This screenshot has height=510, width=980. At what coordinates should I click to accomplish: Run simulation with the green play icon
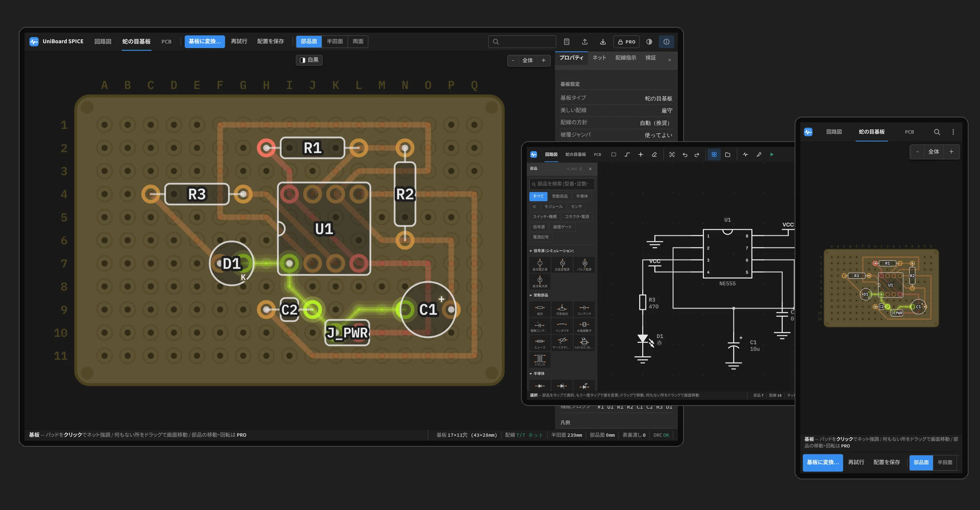(772, 155)
